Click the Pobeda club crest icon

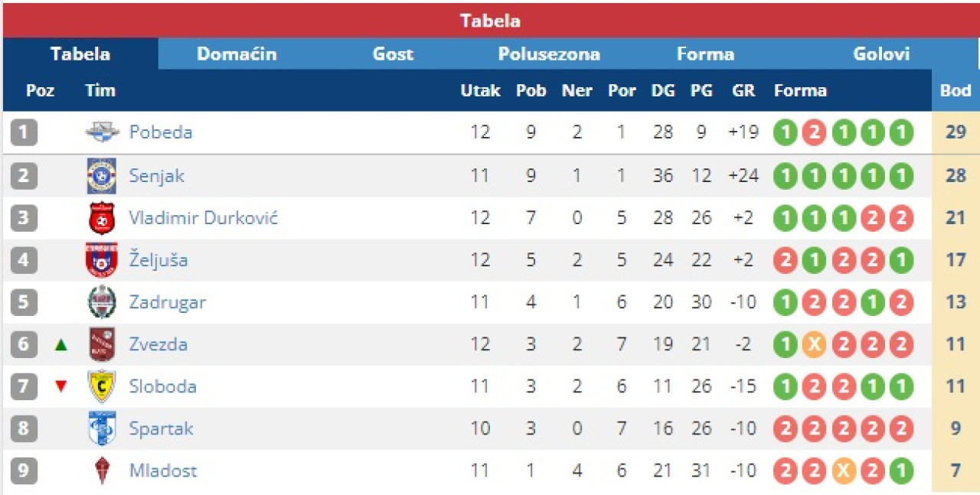[102, 132]
